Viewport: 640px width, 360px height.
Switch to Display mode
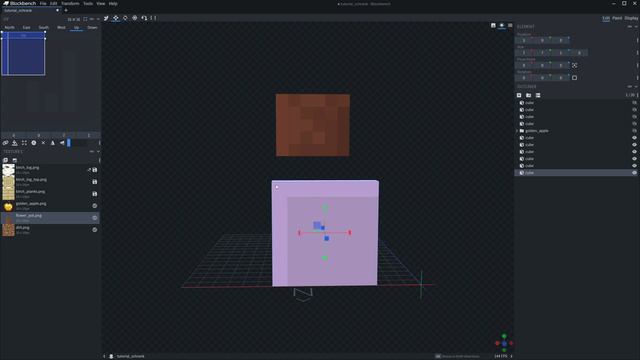point(631,18)
